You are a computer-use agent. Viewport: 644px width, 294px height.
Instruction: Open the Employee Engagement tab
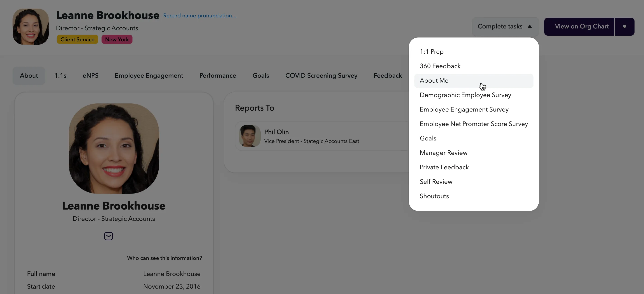(149, 76)
